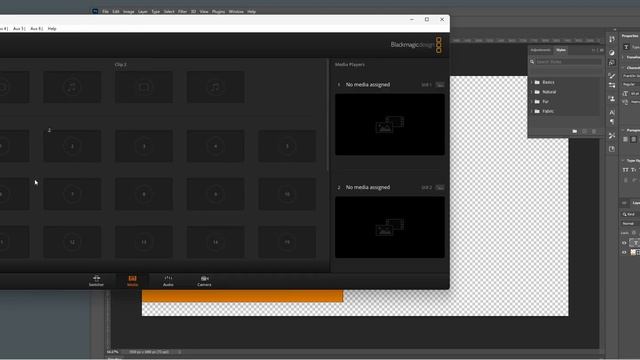The height and width of the screenshot is (360, 640).
Task: Open the Audio page tab in ATEM
Action: tap(168, 281)
